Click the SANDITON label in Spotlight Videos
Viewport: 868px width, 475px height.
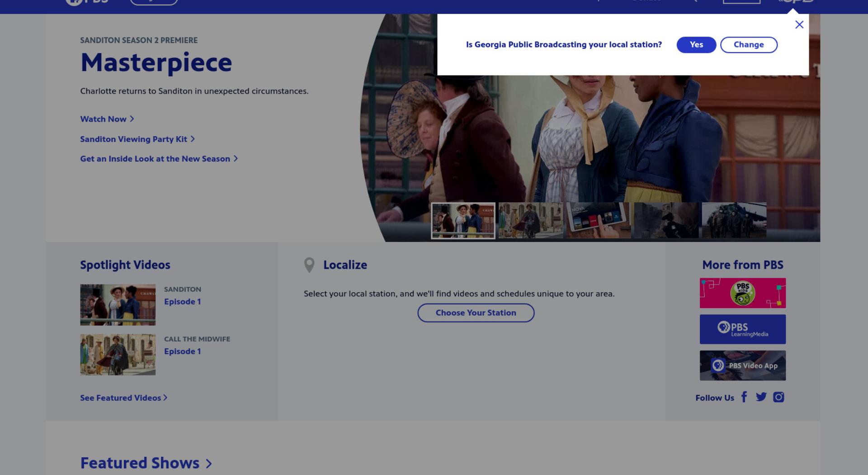coord(183,290)
